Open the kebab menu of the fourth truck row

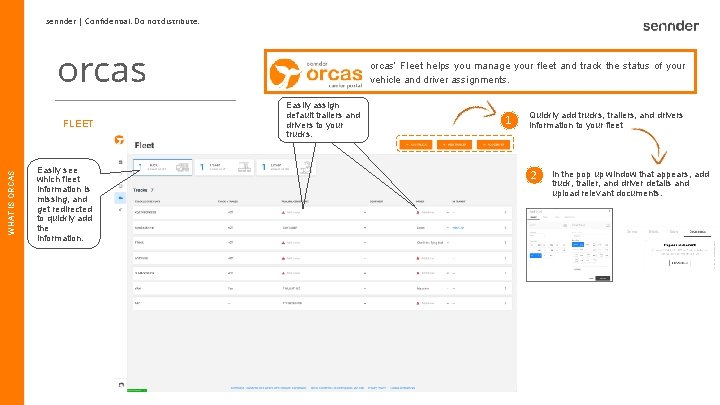click(506, 258)
